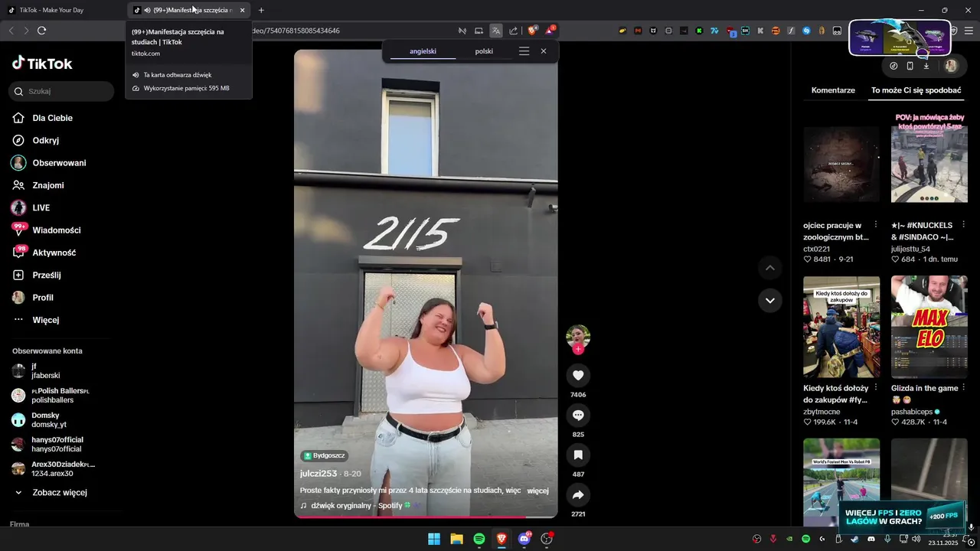This screenshot has width=980, height=551.
Task: Click the TikTok logo in sidebar
Action: click(x=42, y=64)
